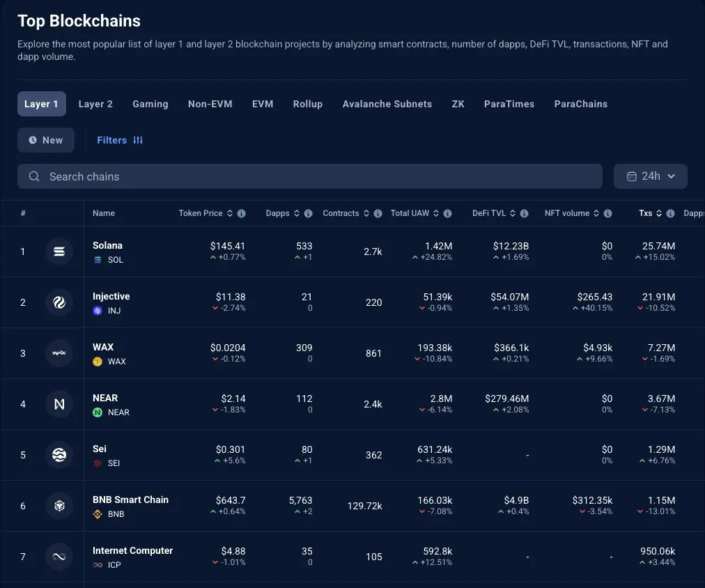The height and width of the screenshot is (588, 705).
Task: Click the small SEI token icon
Action: [x=97, y=463]
